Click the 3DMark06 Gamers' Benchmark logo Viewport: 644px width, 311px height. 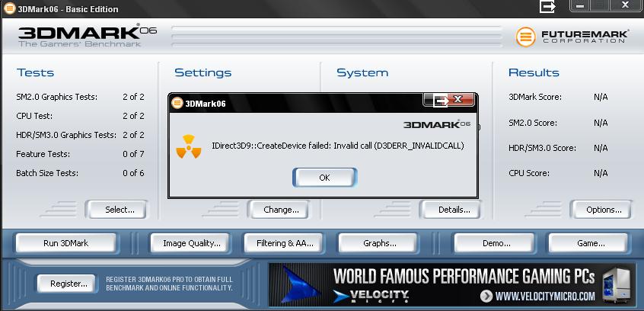tap(88, 36)
